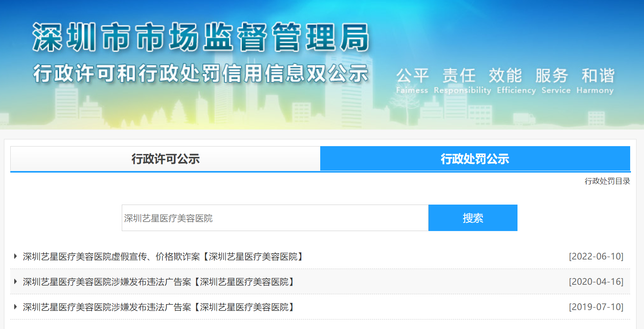Image resolution: width=644 pixels, height=329 pixels.
Task: Switch to the 行政许可公示 tab
Action: 165,159
